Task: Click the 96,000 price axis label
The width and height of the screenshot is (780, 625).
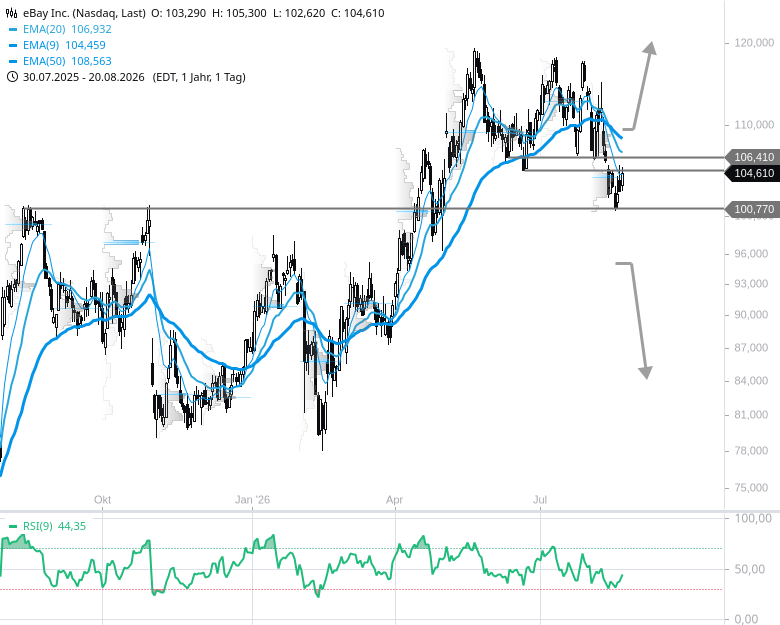Action: [751, 254]
